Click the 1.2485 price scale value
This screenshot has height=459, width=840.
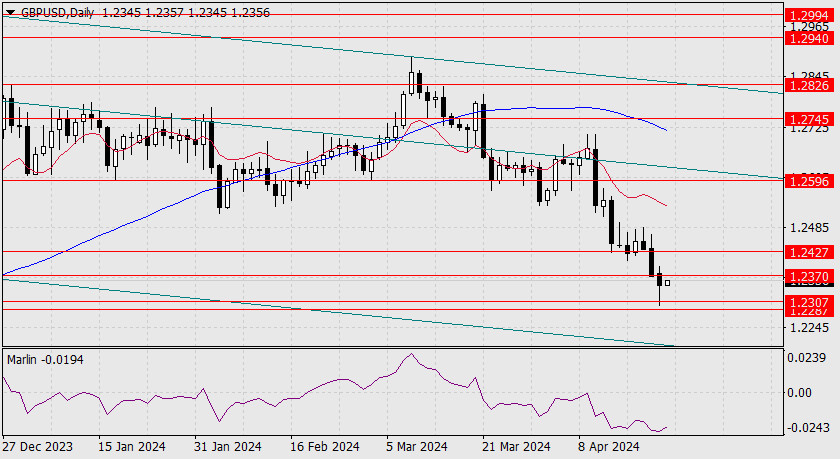(809, 228)
